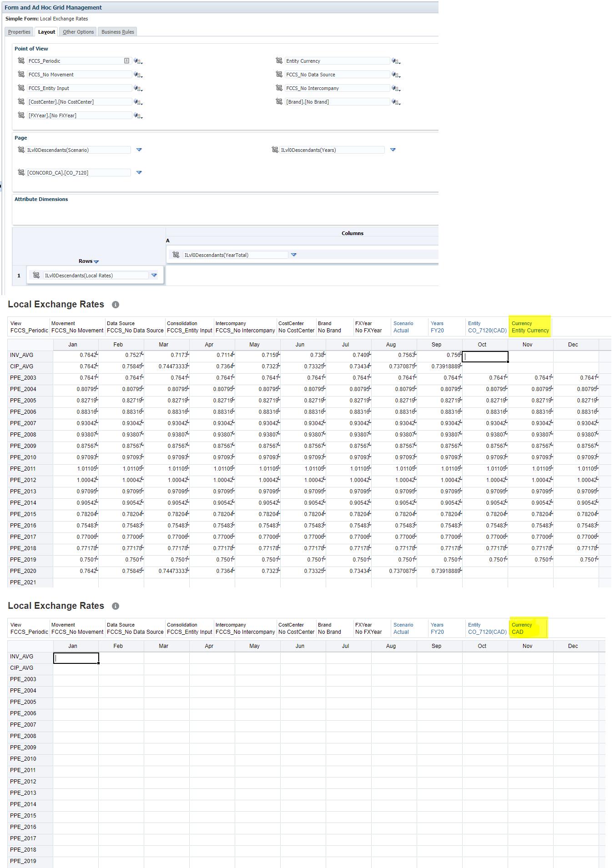The width and height of the screenshot is (615, 868).
Task: Open member selector beside FCCS_Periodic field
Action: [x=138, y=61]
